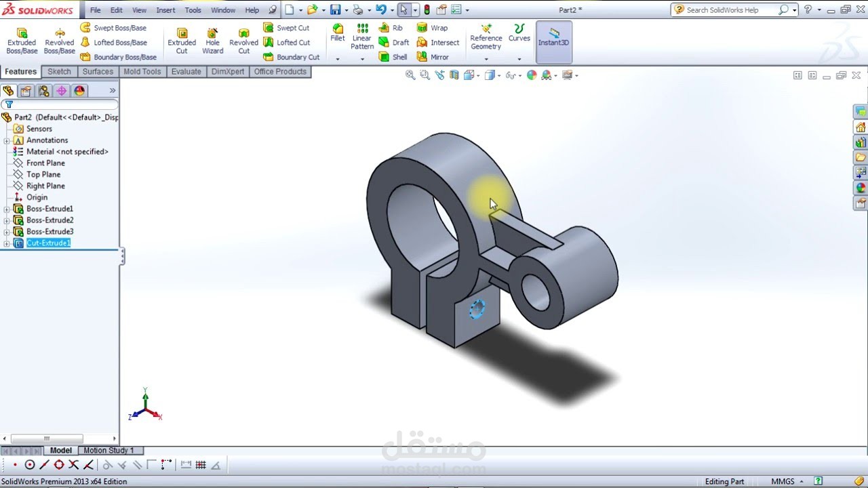868x488 pixels.
Task: Open the Tools menu
Action: [x=193, y=10]
